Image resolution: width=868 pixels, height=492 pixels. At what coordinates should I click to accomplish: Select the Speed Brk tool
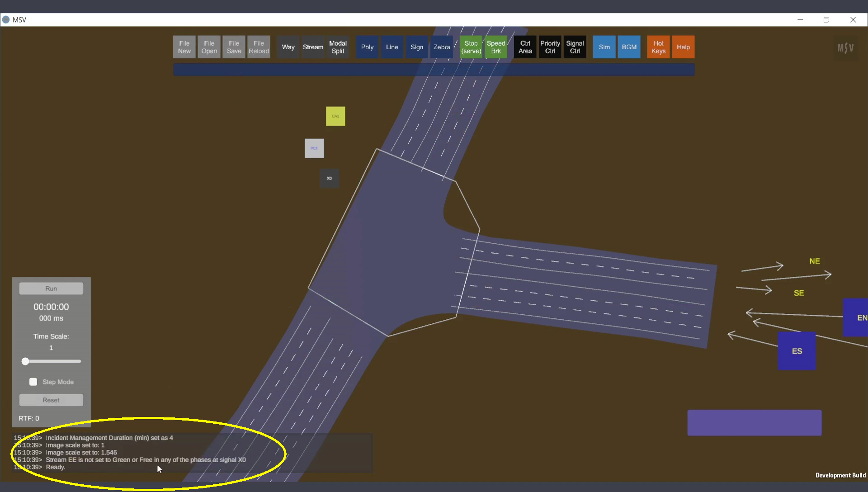click(496, 47)
